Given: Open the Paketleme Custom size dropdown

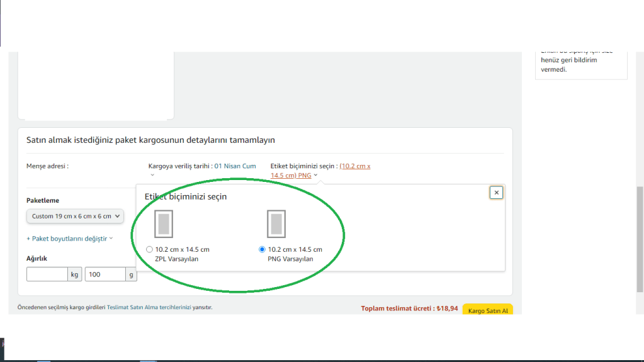Looking at the screenshot, I should coord(76,216).
